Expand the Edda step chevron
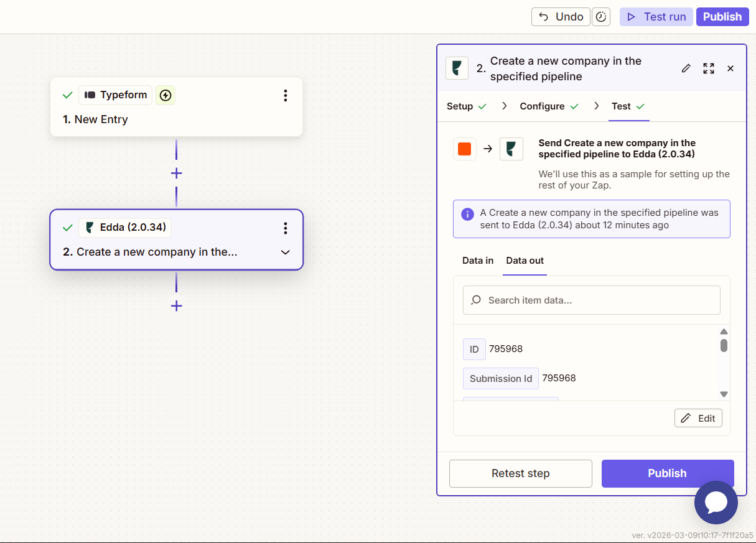The image size is (756, 543). [x=285, y=253]
